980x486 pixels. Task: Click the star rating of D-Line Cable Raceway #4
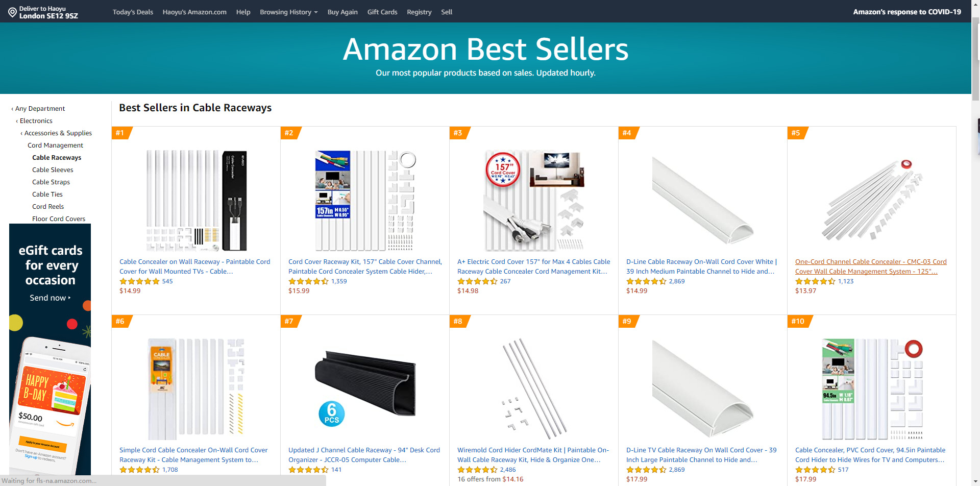click(646, 281)
